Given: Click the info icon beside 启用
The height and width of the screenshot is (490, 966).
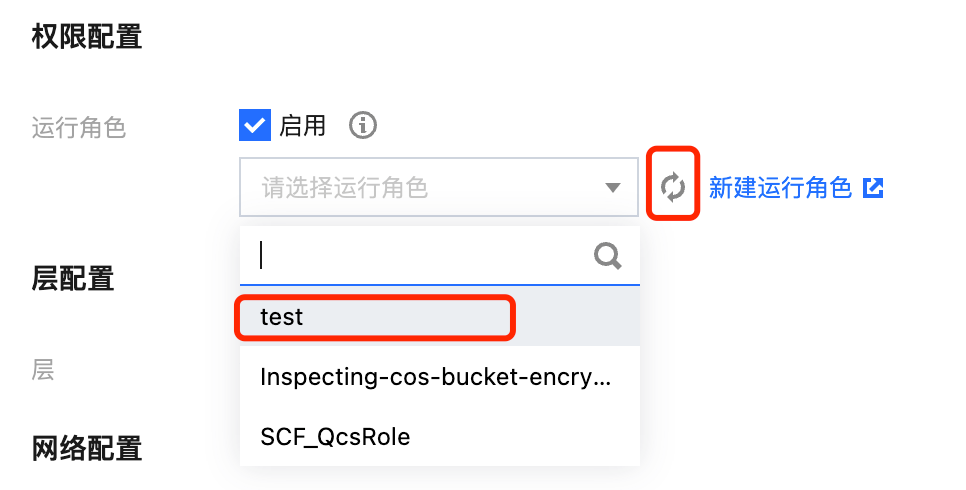Looking at the screenshot, I should point(363,125).
